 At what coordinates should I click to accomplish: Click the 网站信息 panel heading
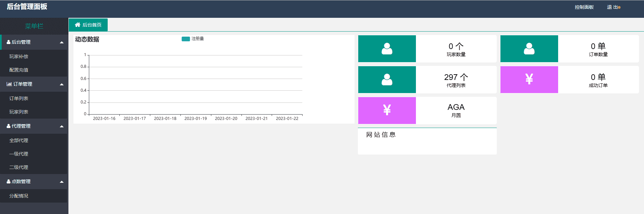(x=381, y=135)
